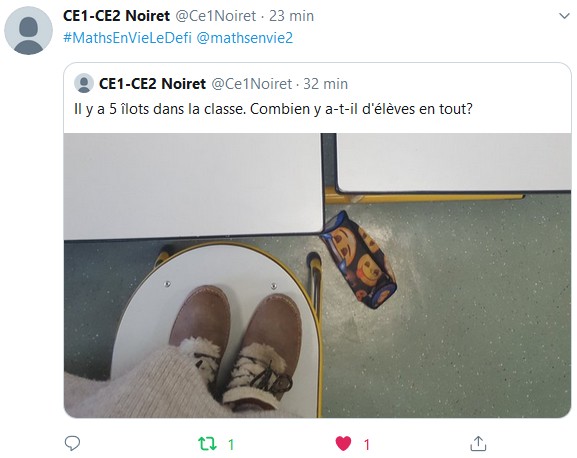This screenshot has height=458, width=577.
Task: Open the 23 min timestamp
Action: [x=291, y=16]
